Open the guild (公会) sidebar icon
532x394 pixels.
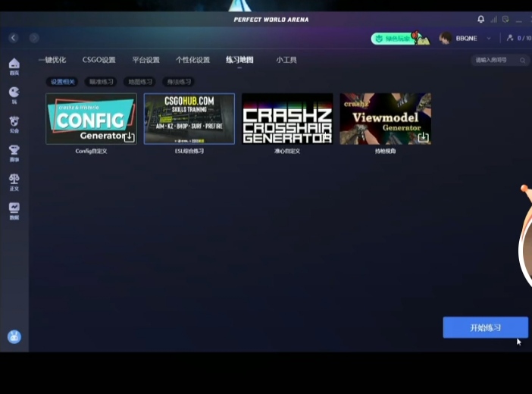(x=14, y=124)
